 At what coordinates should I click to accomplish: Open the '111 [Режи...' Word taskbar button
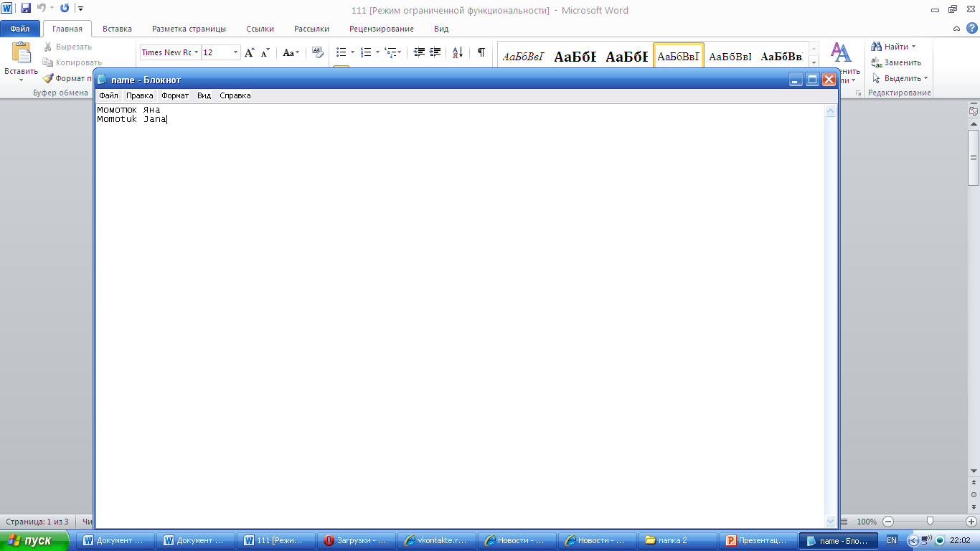[x=275, y=540]
